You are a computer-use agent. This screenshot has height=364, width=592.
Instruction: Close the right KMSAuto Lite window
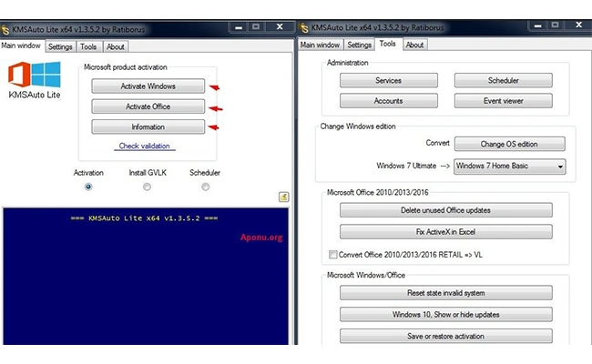point(578,25)
